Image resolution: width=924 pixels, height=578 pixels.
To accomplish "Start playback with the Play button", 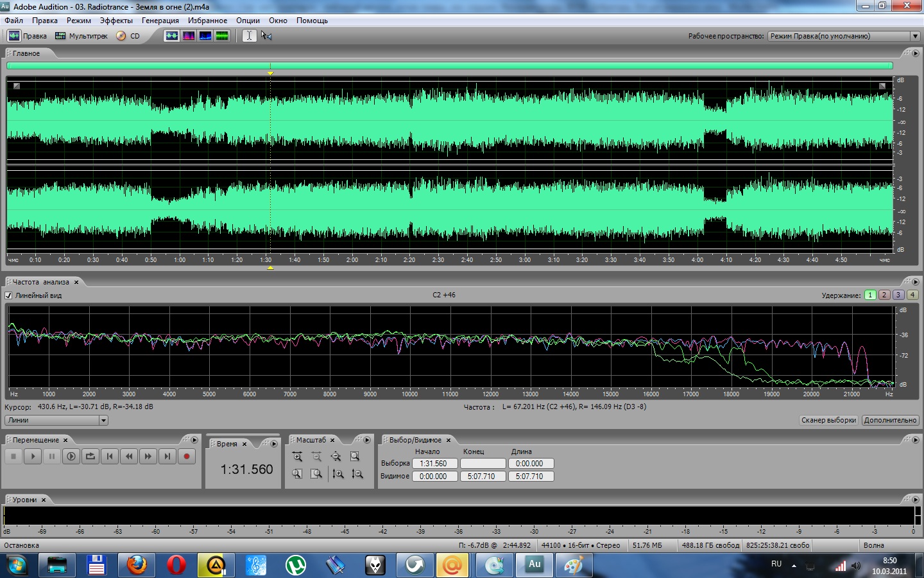I will tap(33, 456).
